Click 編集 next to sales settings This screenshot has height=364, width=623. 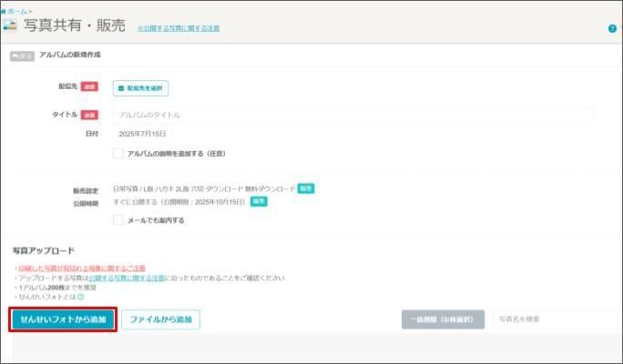306,188
